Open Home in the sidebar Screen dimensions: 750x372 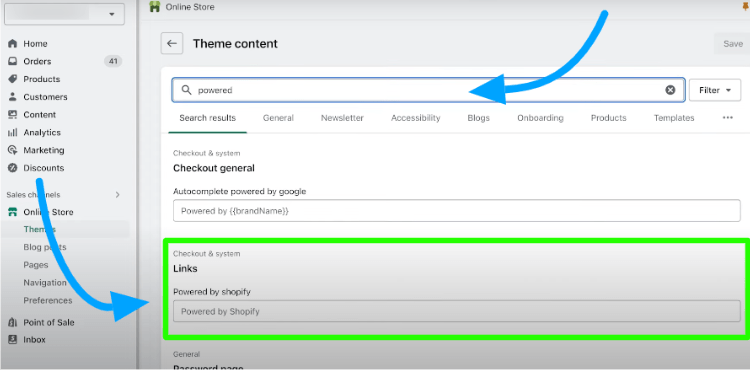pyautogui.click(x=35, y=44)
